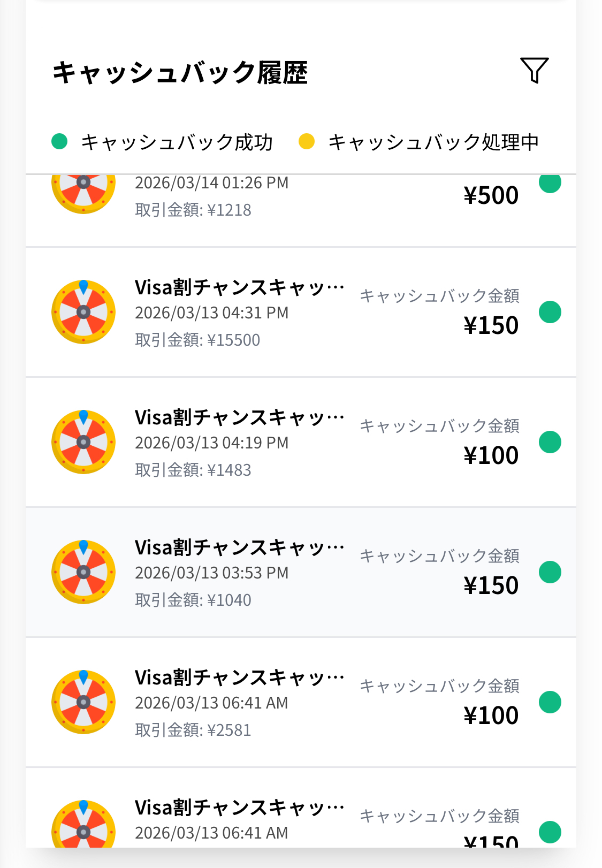Viewport: 602px width, 868px height.
Task: Click roulette wheel icon for 03:53 PM entry
Action: pos(83,572)
